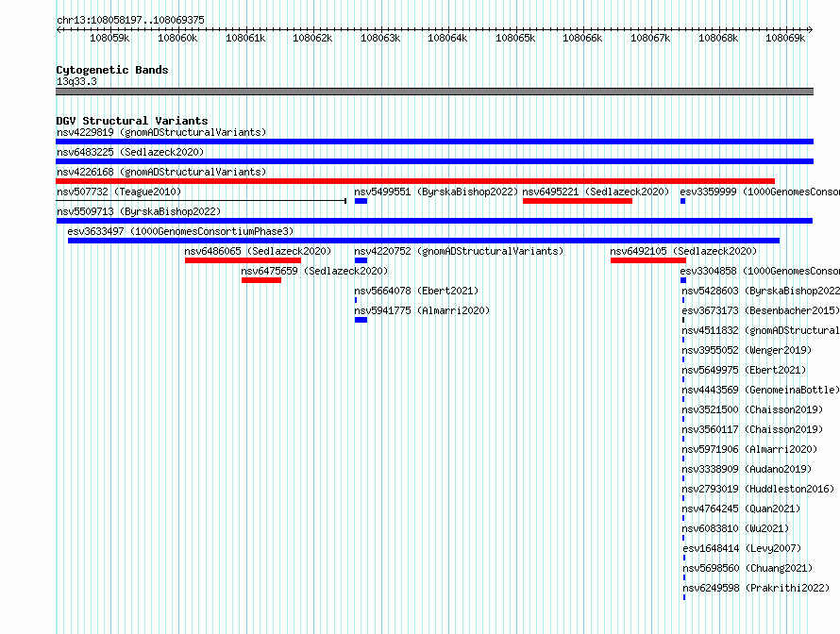Open the nsv5649975 (Ebert2021) label
Viewport: 840px width, 634px height.
coord(744,370)
